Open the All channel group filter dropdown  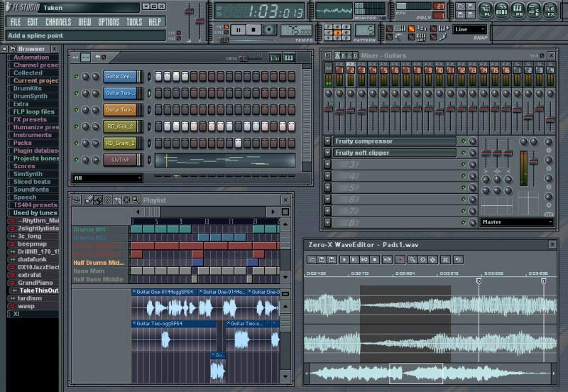tap(106, 178)
